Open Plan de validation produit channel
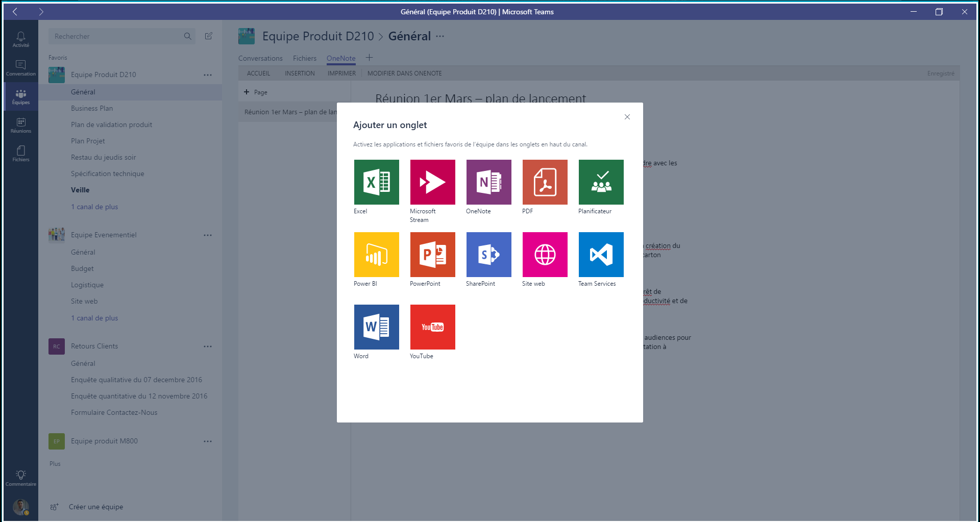The width and height of the screenshot is (980, 522). pos(111,125)
